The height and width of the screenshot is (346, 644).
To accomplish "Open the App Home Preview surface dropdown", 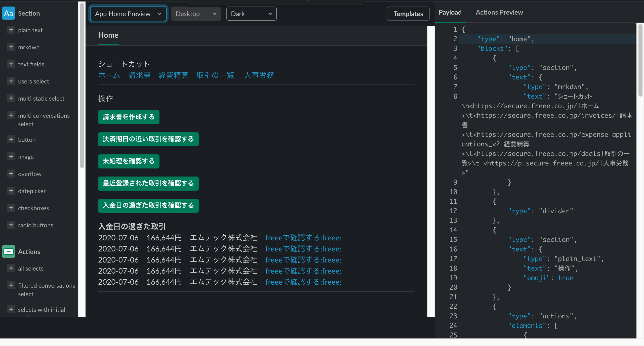I will click(x=128, y=14).
